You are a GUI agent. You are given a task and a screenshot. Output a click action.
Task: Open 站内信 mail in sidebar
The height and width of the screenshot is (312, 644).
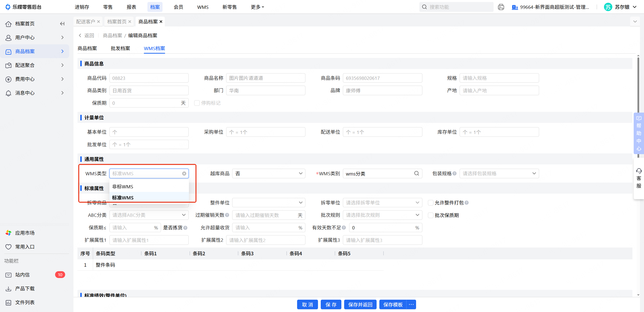tap(22, 275)
